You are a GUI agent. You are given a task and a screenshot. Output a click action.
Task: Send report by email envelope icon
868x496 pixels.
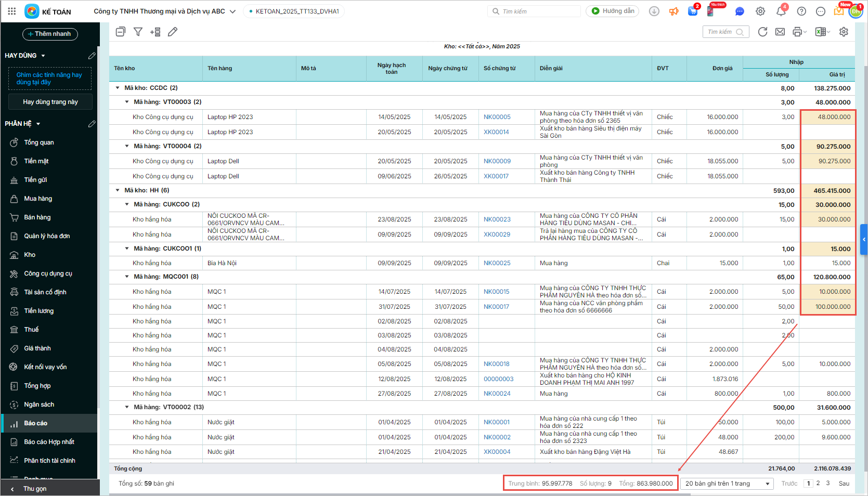pos(780,32)
